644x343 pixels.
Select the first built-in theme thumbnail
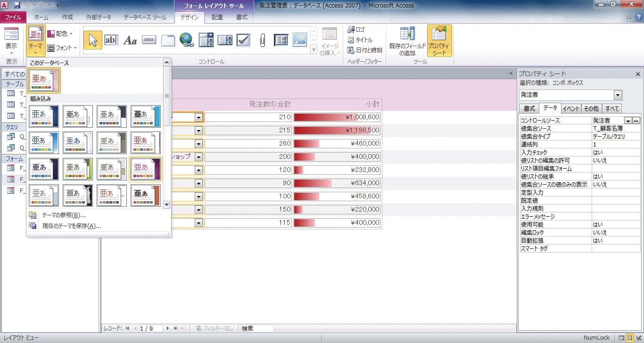(44, 116)
